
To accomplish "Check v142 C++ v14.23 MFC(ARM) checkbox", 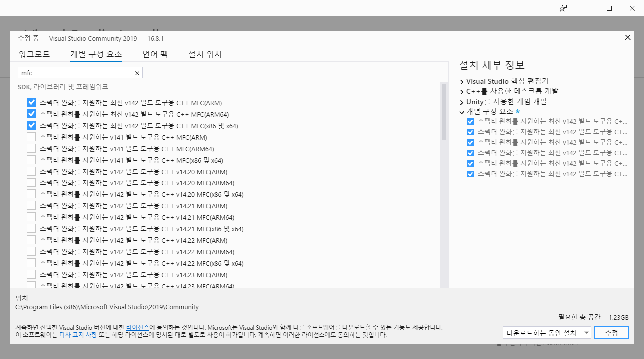I will 31,275.
